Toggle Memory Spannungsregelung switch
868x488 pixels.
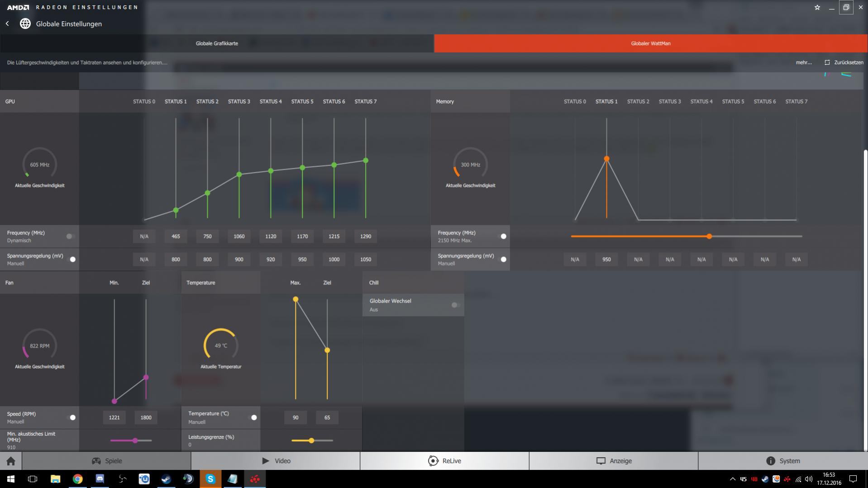[502, 259]
